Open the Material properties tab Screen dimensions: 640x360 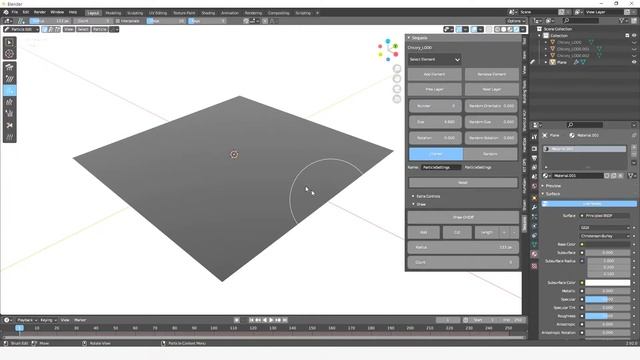tap(534, 254)
